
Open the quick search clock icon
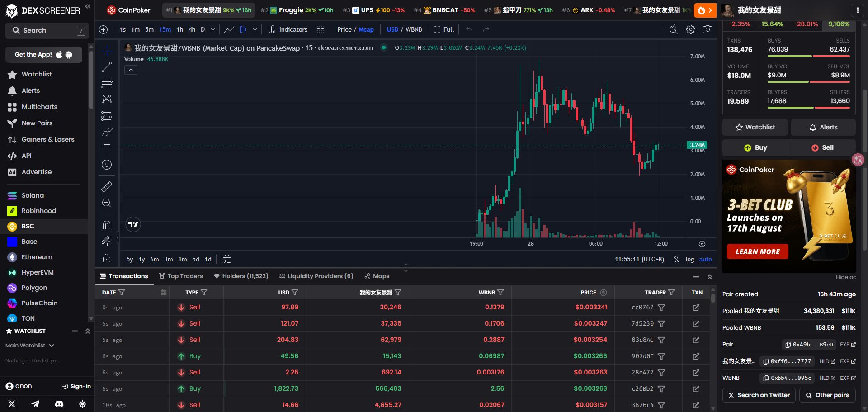[x=674, y=29]
